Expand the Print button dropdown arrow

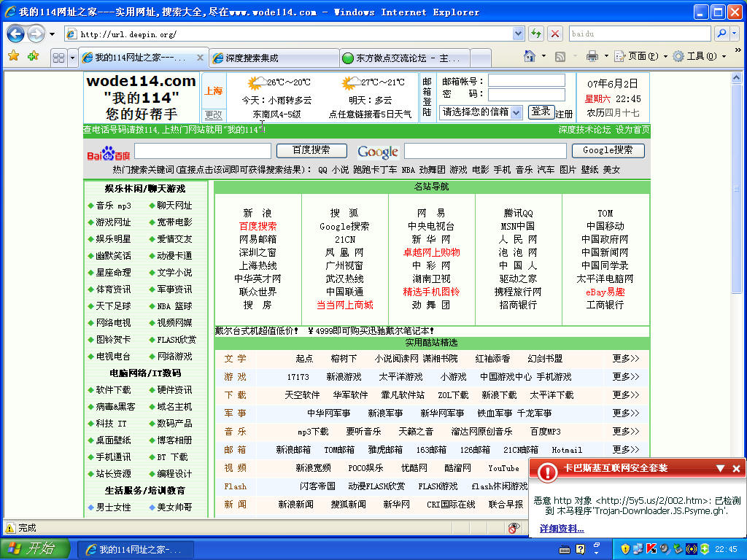pyautogui.click(x=606, y=56)
